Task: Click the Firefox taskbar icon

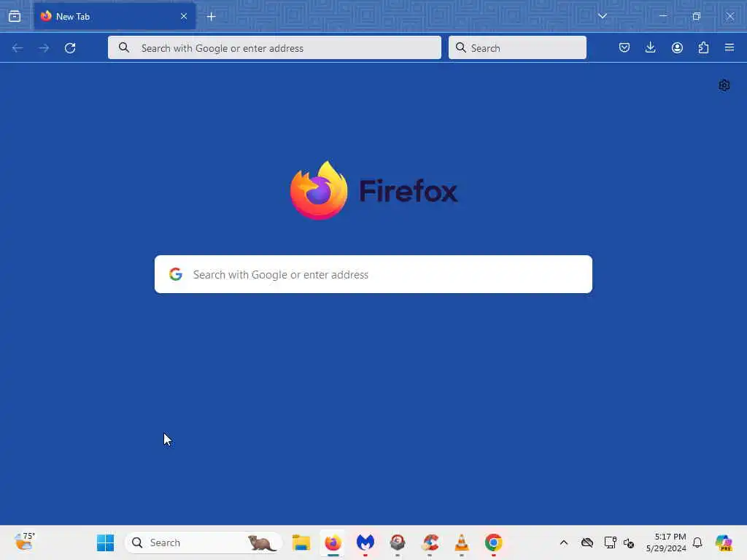Action: (x=333, y=542)
